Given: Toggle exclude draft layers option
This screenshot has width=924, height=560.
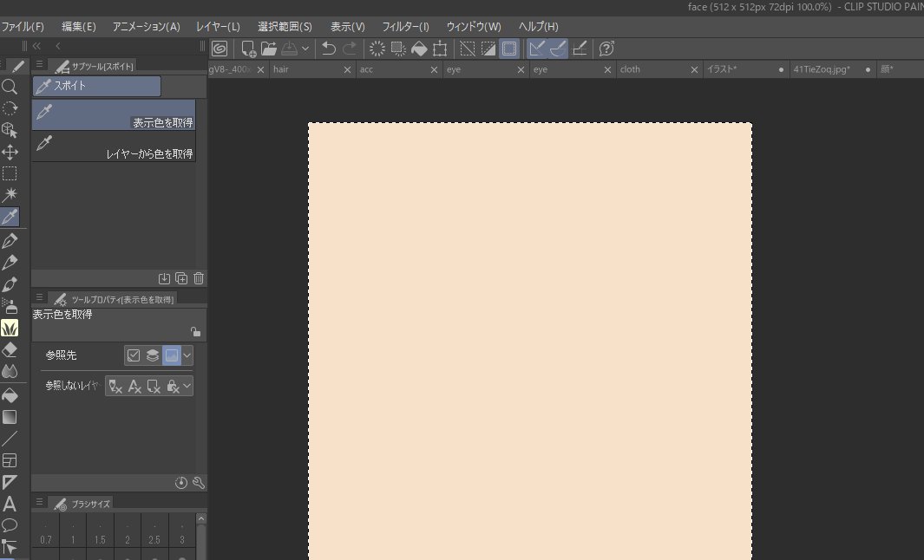Looking at the screenshot, I should click(x=115, y=386).
